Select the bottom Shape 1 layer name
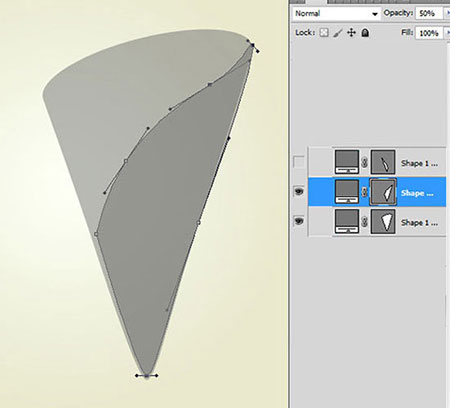 pos(419,223)
